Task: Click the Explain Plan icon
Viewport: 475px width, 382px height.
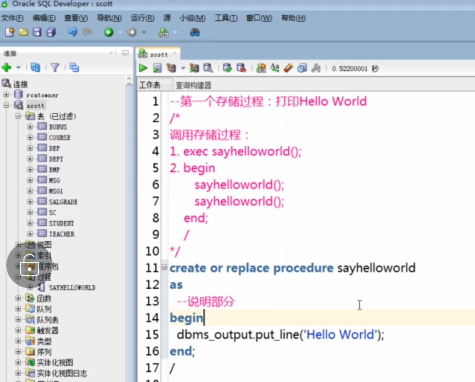Action: (x=171, y=68)
